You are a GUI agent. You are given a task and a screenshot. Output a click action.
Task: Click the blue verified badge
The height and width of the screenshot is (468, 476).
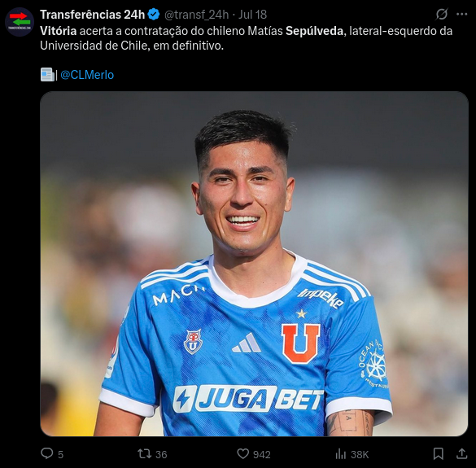click(154, 15)
